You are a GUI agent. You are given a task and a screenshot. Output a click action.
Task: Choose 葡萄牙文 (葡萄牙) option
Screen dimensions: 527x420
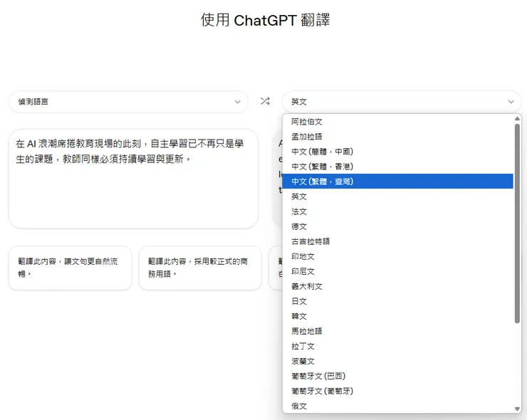pyautogui.click(x=398, y=391)
